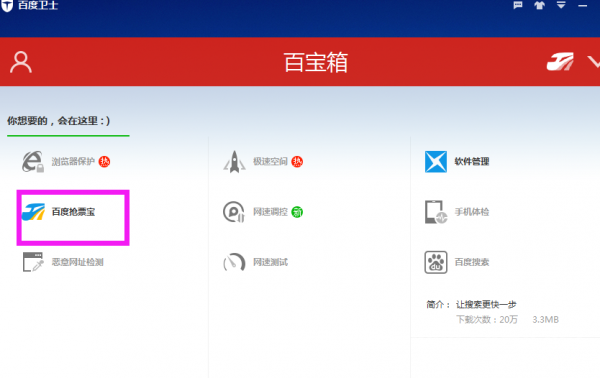The width and height of the screenshot is (600, 378).
Task: Click the red hot badge beside 浏览器保护
Action: [x=104, y=161]
